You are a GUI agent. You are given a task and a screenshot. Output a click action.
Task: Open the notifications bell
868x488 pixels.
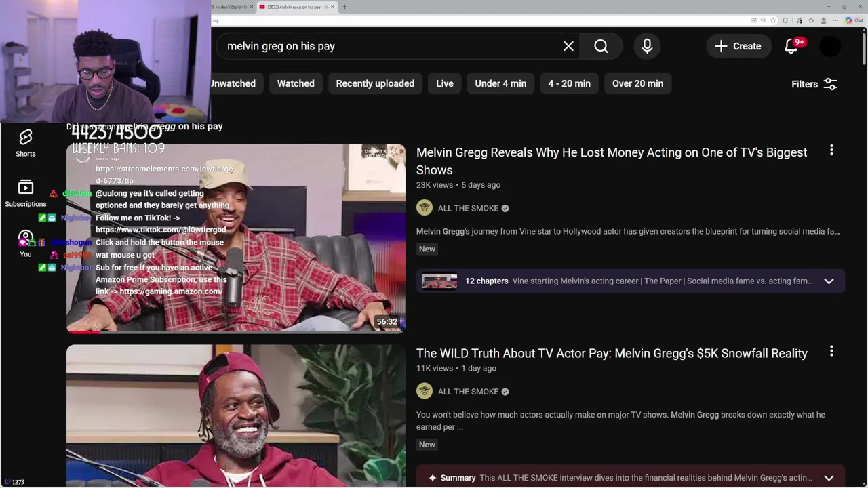tap(791, 46)
